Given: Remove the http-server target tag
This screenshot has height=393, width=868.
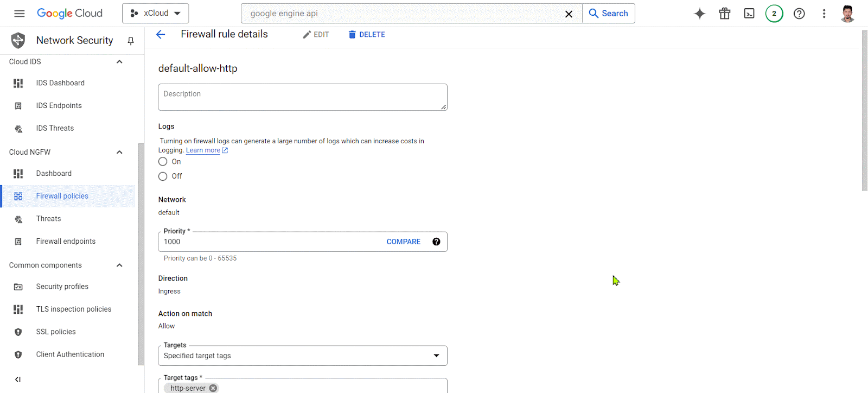Looking at the screenshot, I should click(212, 388).
